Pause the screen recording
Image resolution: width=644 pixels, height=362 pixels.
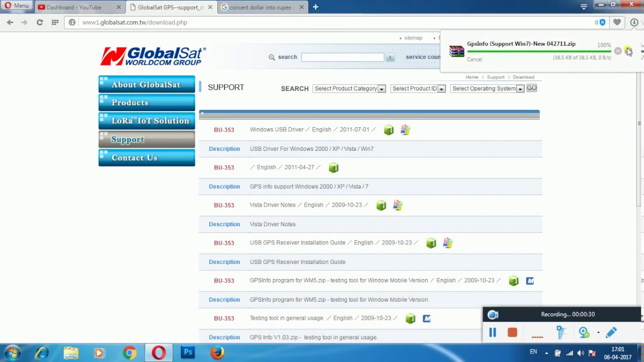[x=493, y=332]
